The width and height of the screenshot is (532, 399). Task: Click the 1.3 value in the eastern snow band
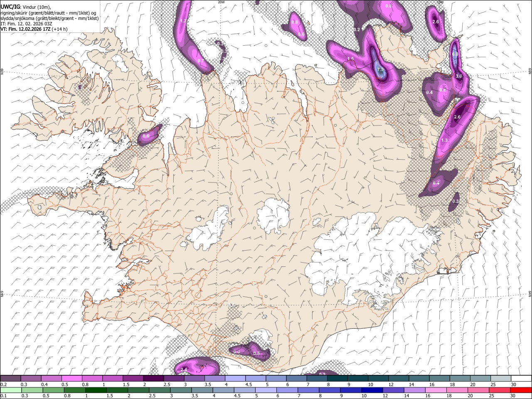click(444, 140)
